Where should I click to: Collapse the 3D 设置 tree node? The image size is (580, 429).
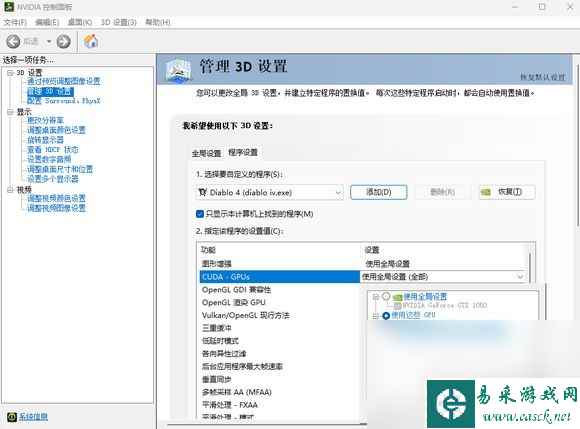10,73
